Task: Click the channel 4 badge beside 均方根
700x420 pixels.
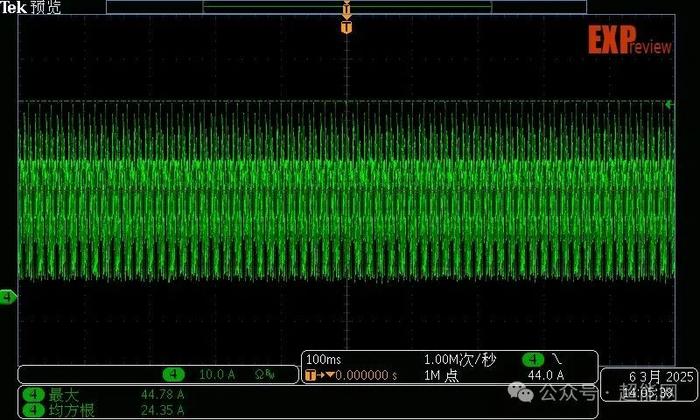Action: click(x=33, y=410)
